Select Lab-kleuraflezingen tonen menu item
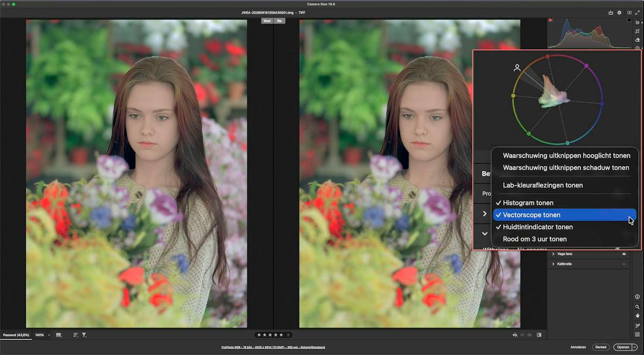The image size is (644, 355). (543, 185)
